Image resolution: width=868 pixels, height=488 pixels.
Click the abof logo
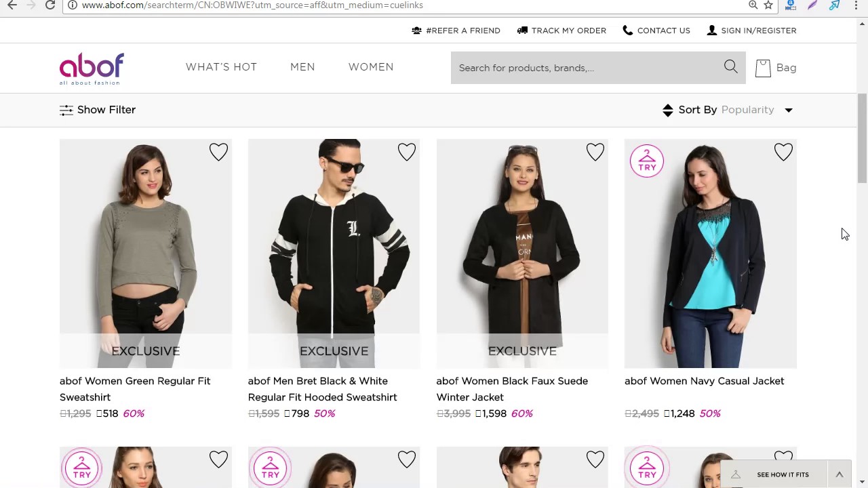click(92, 68)
